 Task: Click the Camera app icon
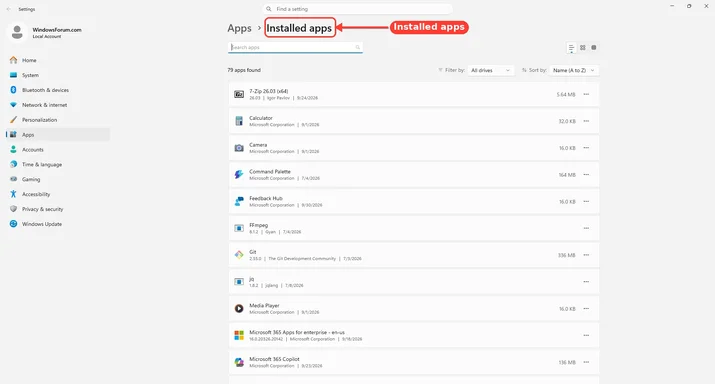click(x=239, y=148)
